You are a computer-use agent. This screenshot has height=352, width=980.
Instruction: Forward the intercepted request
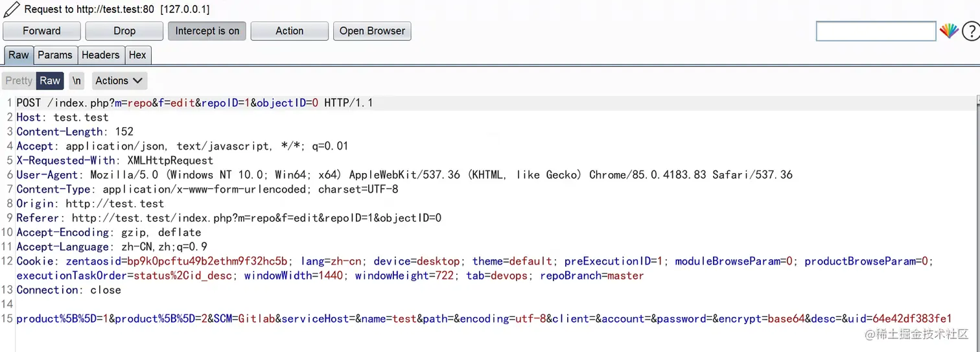tap(41, 30)
